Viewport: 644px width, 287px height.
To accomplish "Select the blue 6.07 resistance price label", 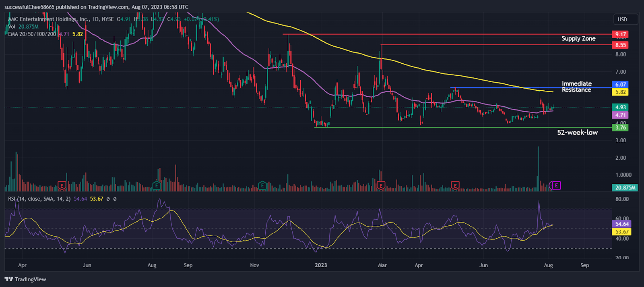I will (620, 84).
